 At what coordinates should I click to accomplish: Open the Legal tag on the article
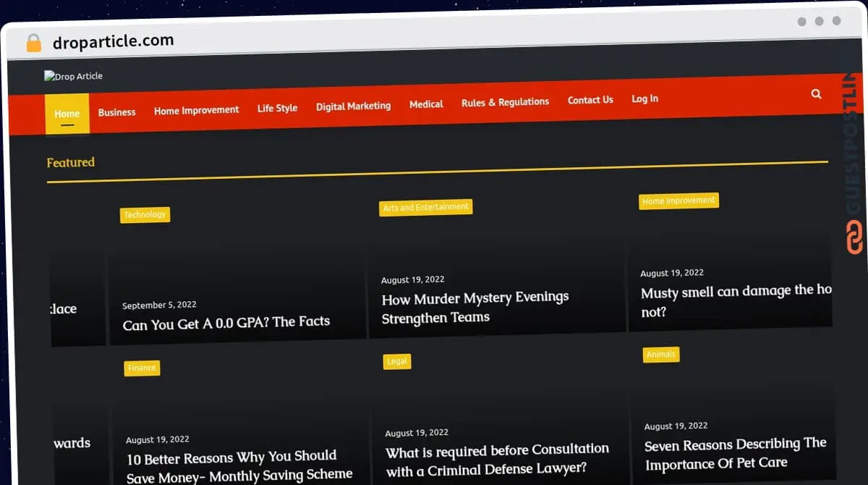click(397, 361)
